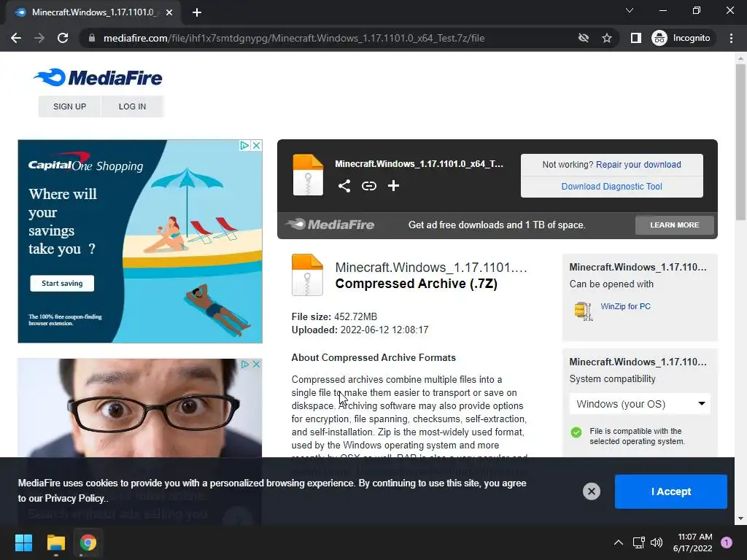Click the network icon in the system tray

638,542
